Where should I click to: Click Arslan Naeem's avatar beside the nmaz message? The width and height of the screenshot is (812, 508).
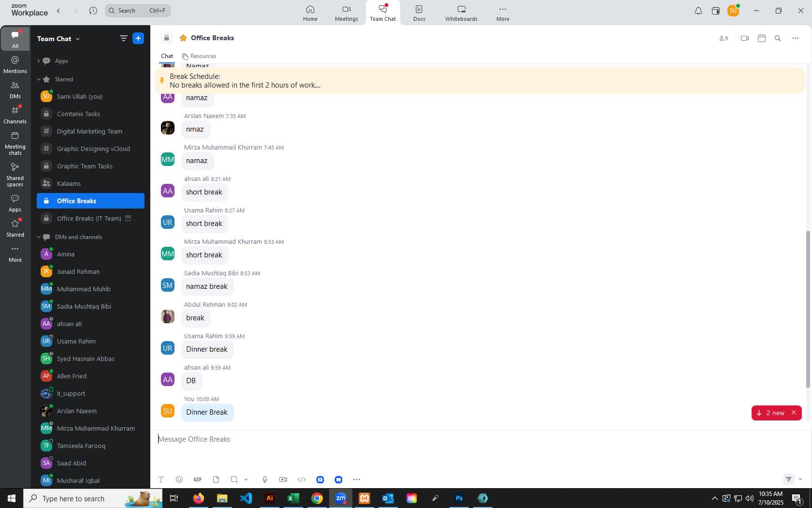click(168, 128)
